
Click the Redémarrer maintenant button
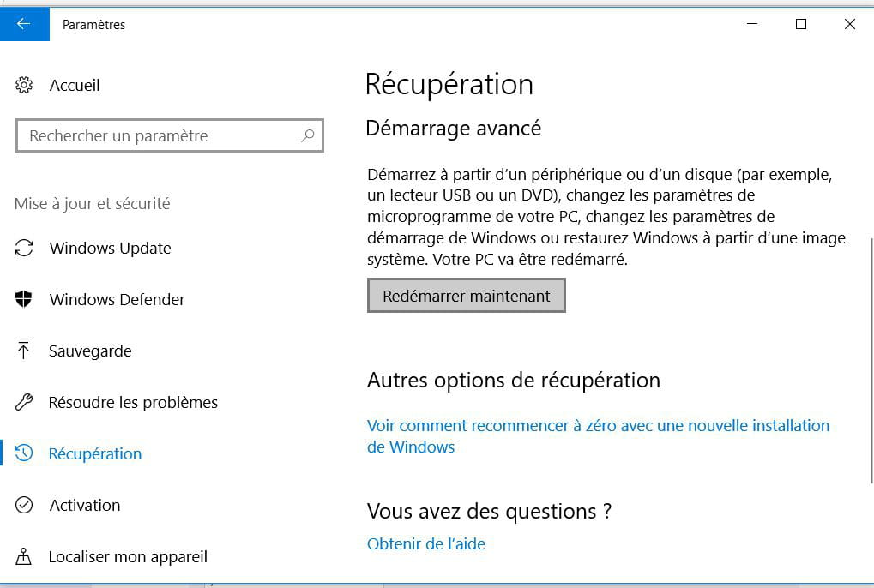click(x=467, y=296)
